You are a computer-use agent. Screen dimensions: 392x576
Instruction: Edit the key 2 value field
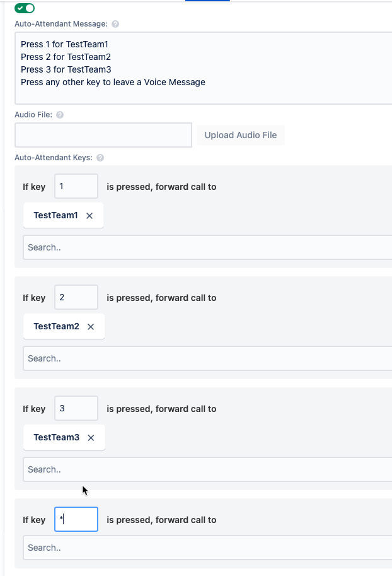[76, 297]
